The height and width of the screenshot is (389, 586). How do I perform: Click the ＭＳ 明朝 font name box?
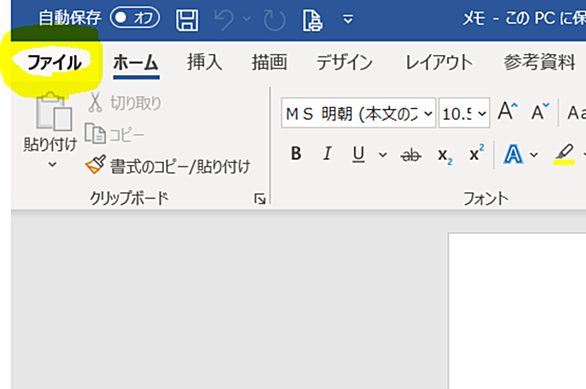coord(353,113)
